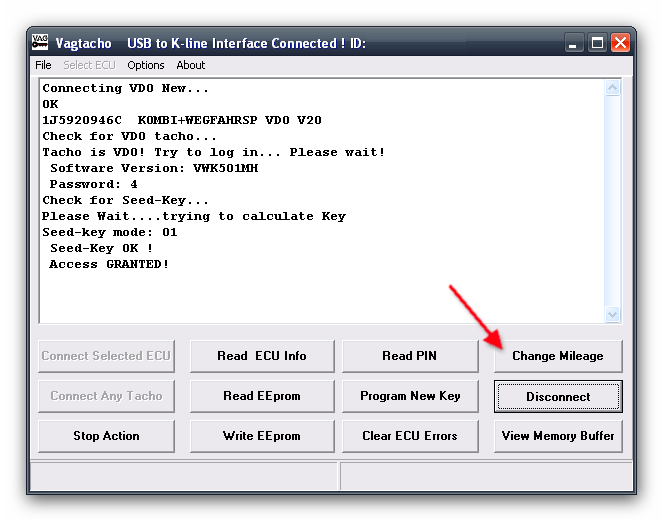Viewport: 663px width, 521px height.
Task: Click Disconnect to end the session
Action: click(557, 396)
